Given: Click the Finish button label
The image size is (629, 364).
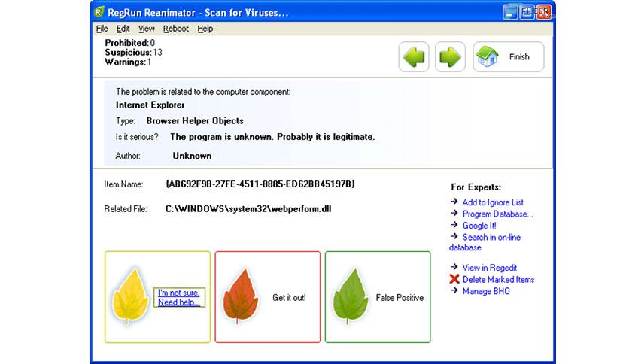Looking at the screenshot, I should 519,57.
